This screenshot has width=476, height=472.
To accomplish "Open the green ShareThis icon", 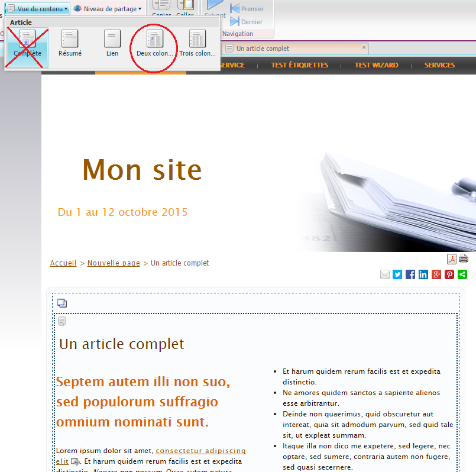I will (x=462, y=274).
